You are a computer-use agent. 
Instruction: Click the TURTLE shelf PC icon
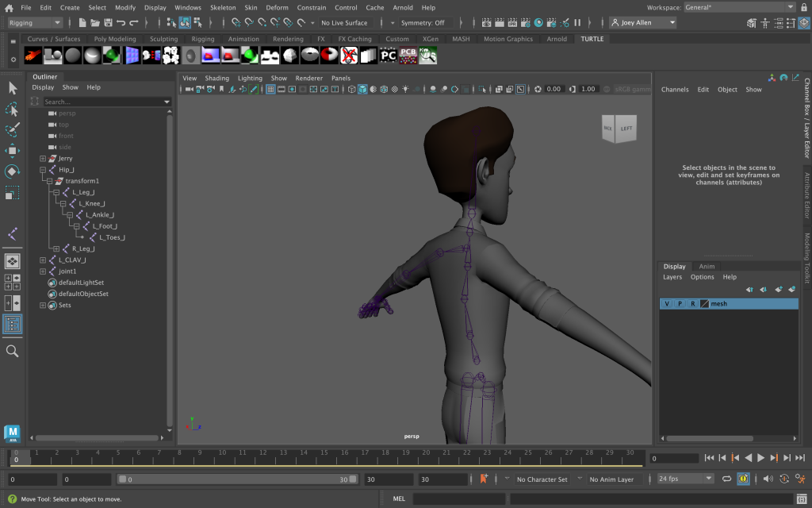(388, 56)
